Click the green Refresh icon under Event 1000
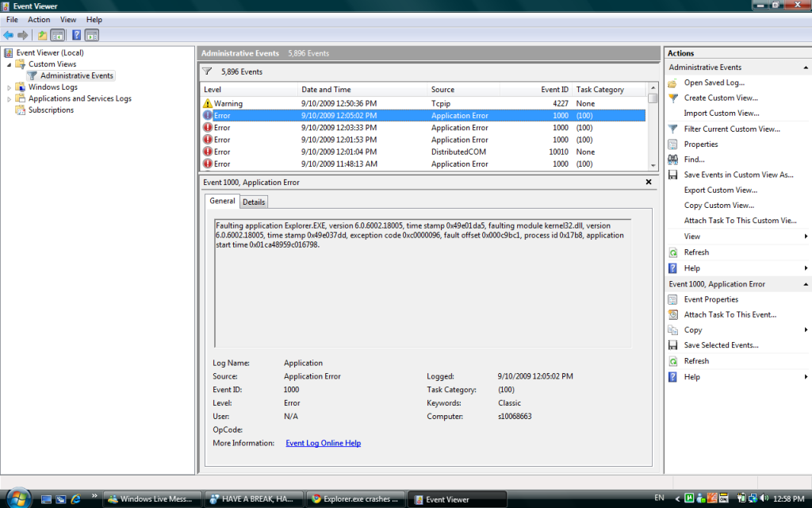The image size is (812, 508). point(672,361)
